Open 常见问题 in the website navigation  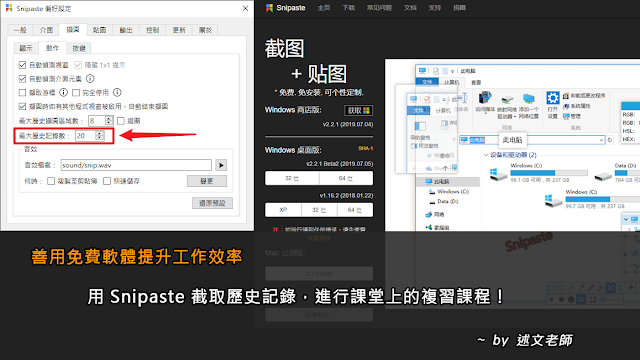[379, 8]
